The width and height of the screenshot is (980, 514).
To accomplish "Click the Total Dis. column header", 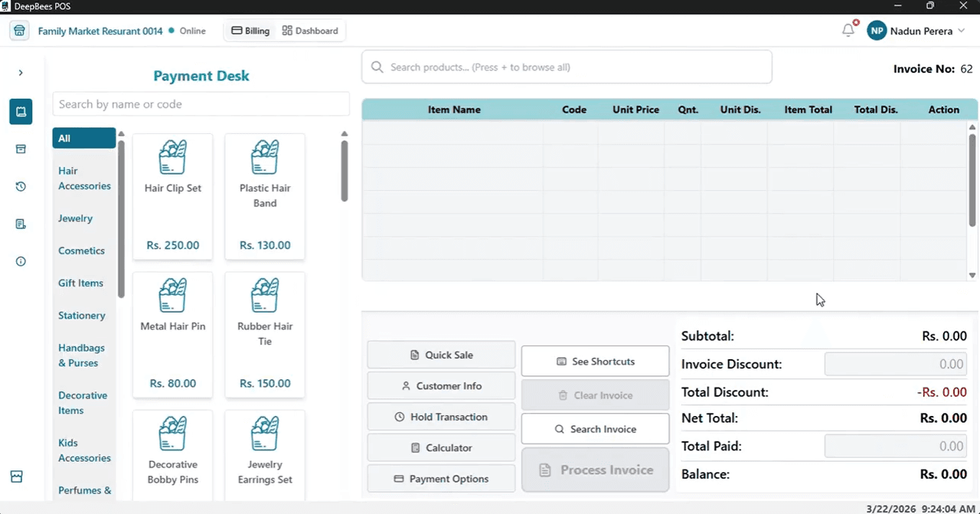I will (x=876, y=110).
